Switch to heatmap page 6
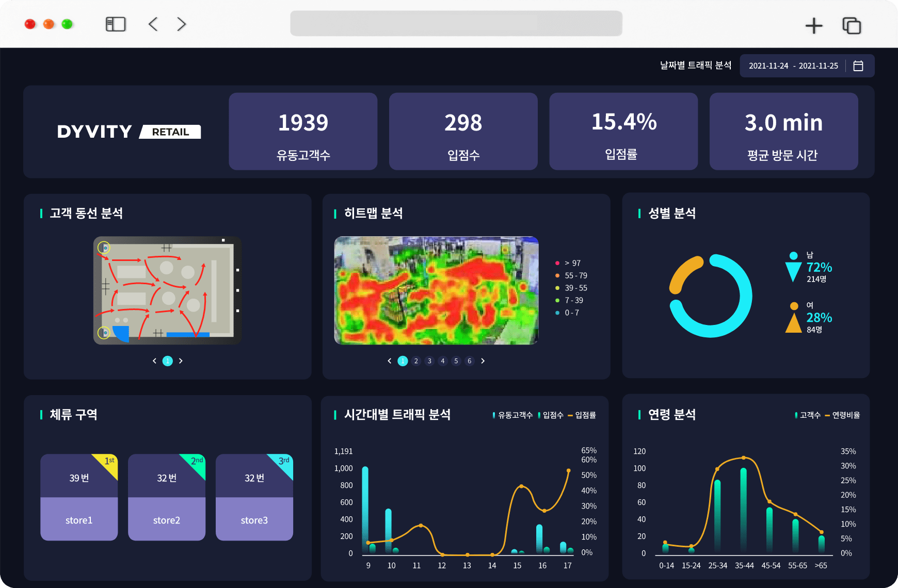The height and width of the screenshot is (588, 898). coord(469,361)
